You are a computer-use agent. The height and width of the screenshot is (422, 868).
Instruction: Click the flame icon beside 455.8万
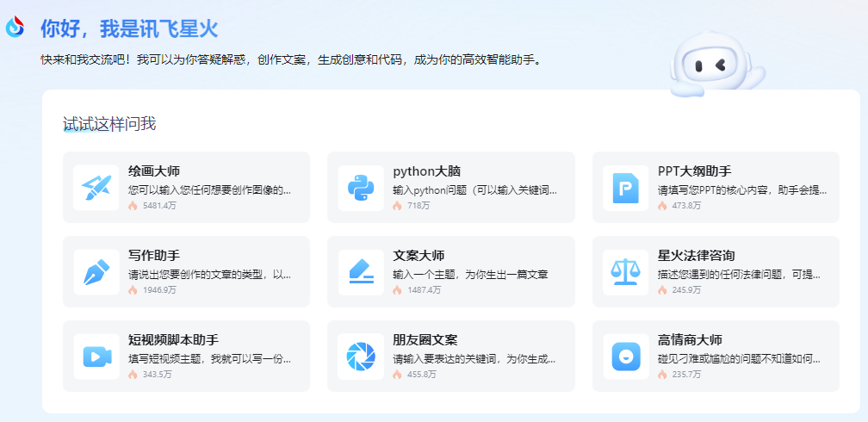point(397,375)
